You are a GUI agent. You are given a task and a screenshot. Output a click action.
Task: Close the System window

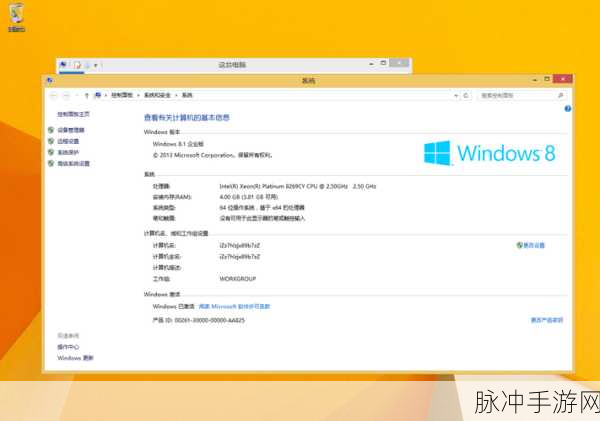point(563,78)
